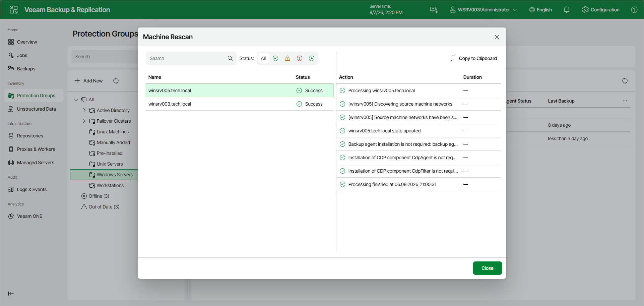Image resolution: width=644 pixels, height=306 pixels.
Task: Open Proxies & Workers in the sidebar
Action: pyautogui.click(x=34, y=149)
